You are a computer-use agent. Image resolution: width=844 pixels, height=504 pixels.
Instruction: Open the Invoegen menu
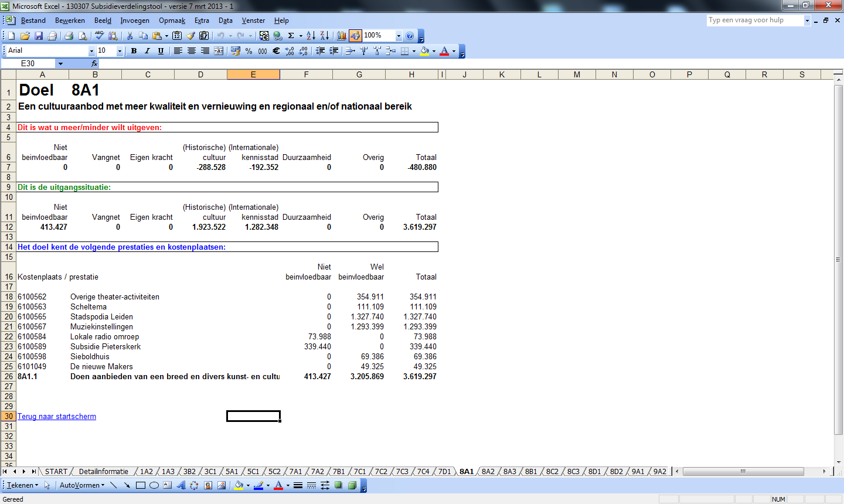[135, 21]
